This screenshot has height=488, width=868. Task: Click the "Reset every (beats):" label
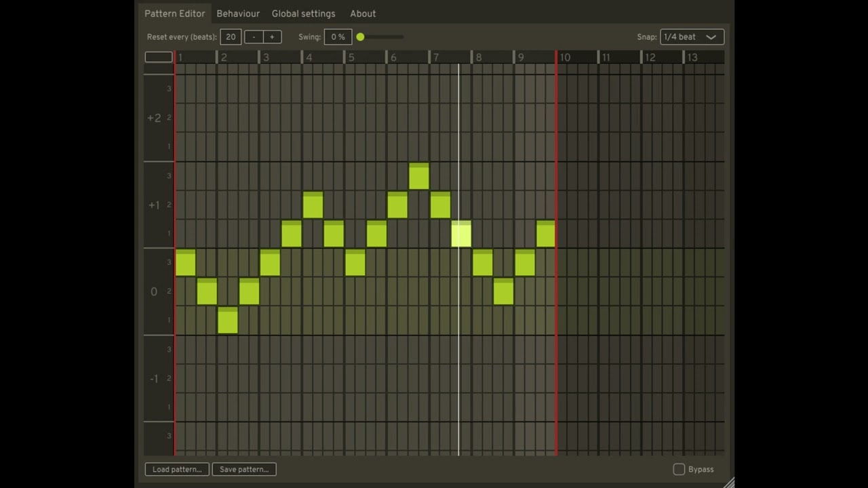coord(182,37)
